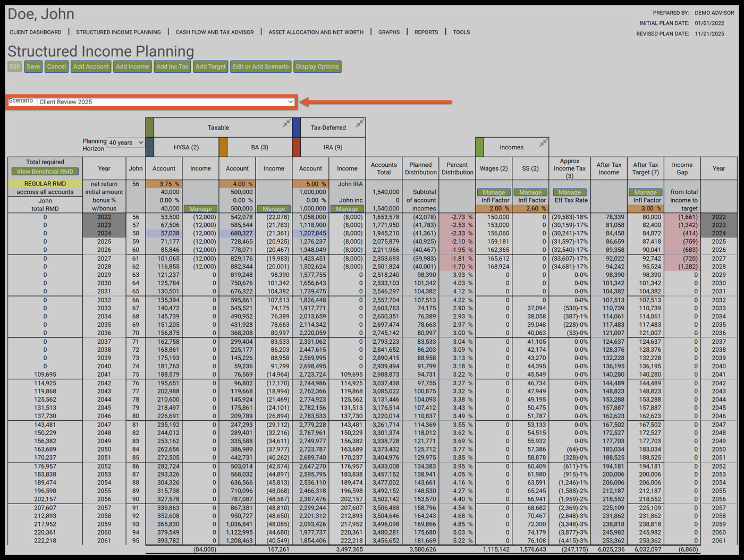Click the red IRA (9) color swatch
This screenshot has width=744, height=560.
297,147
